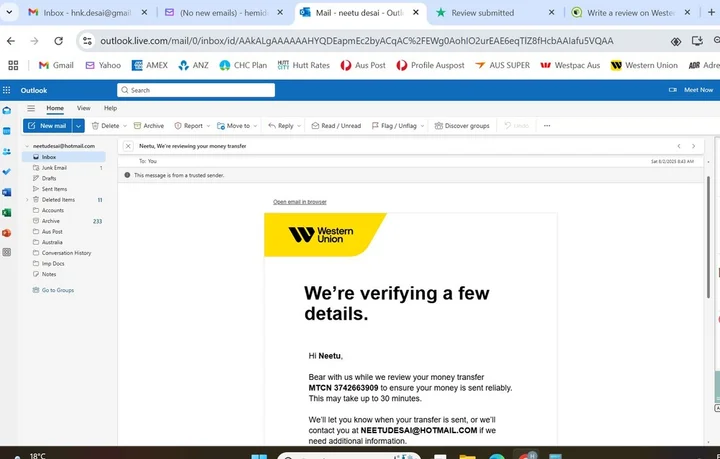Switch to the View ribbon tab

click(83, 108)
